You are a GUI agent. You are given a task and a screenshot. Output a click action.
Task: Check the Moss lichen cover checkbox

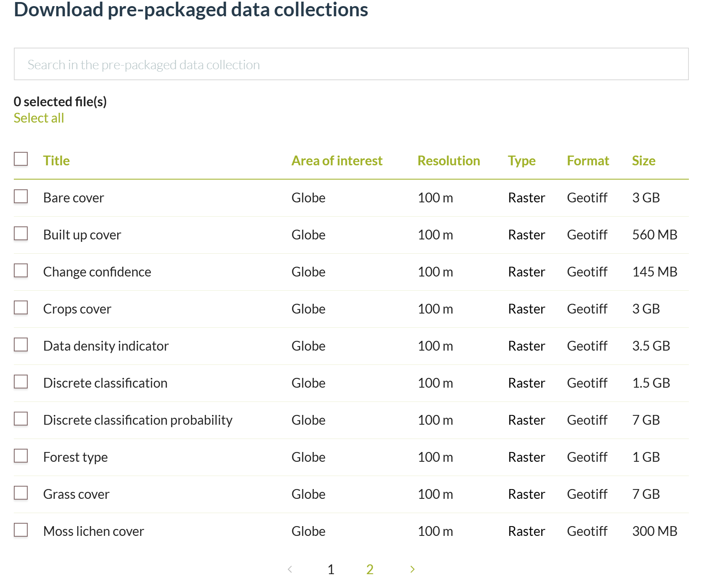pyautogui.click(x=21, y=530)
